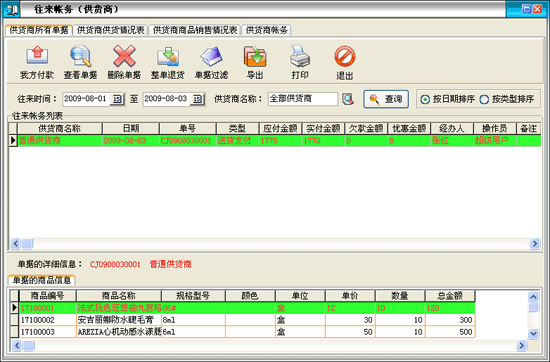Select the 整单退货 return goods icon
This screenshot has width=550, height=362.
168,56
